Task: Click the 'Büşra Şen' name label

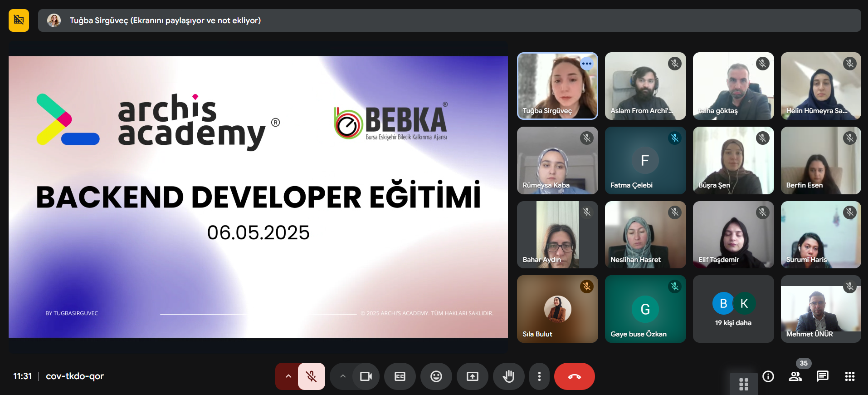Action: click(x=714, y=185)
